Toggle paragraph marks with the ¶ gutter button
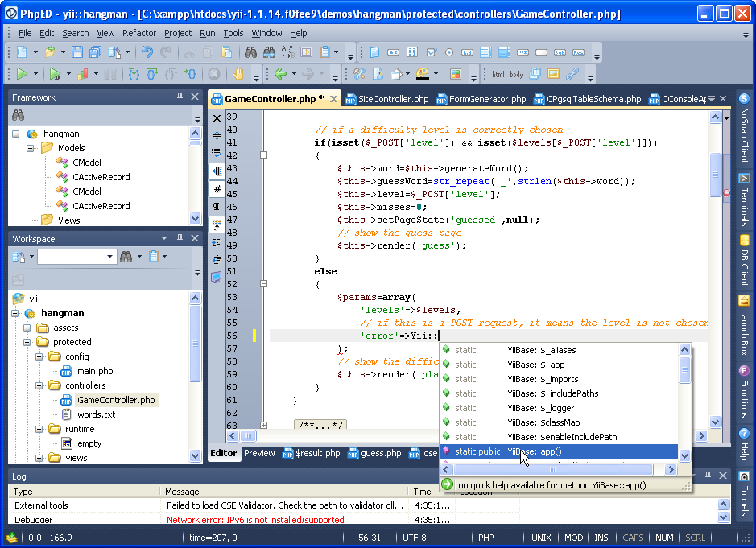756x548 pixels. point(217,207)
